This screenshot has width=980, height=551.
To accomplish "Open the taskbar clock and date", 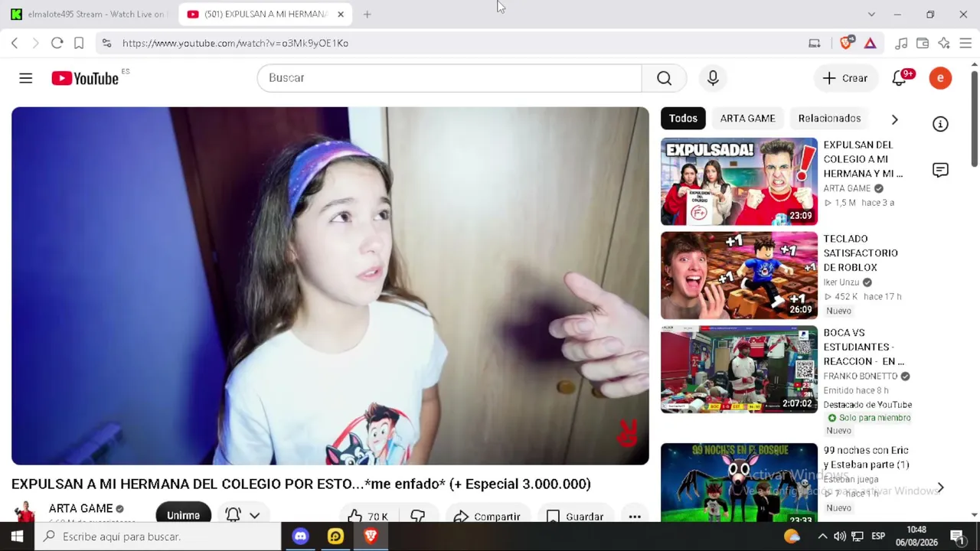I will click(916, 536).
